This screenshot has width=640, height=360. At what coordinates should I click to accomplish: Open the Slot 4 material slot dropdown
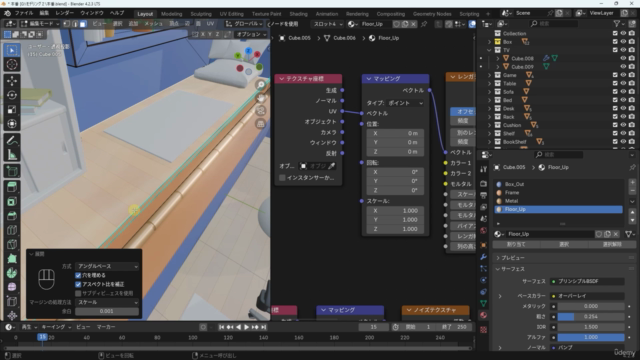pos(328,24)
